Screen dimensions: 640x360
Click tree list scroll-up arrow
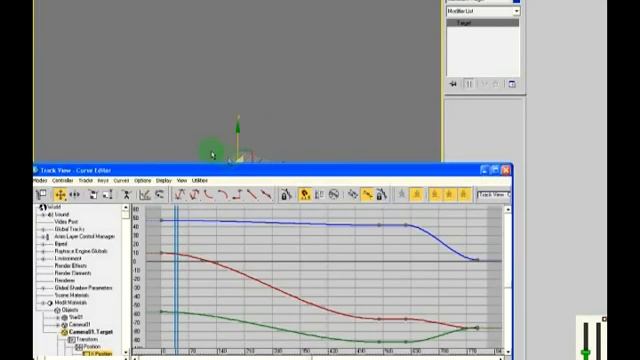coord(125,208)
